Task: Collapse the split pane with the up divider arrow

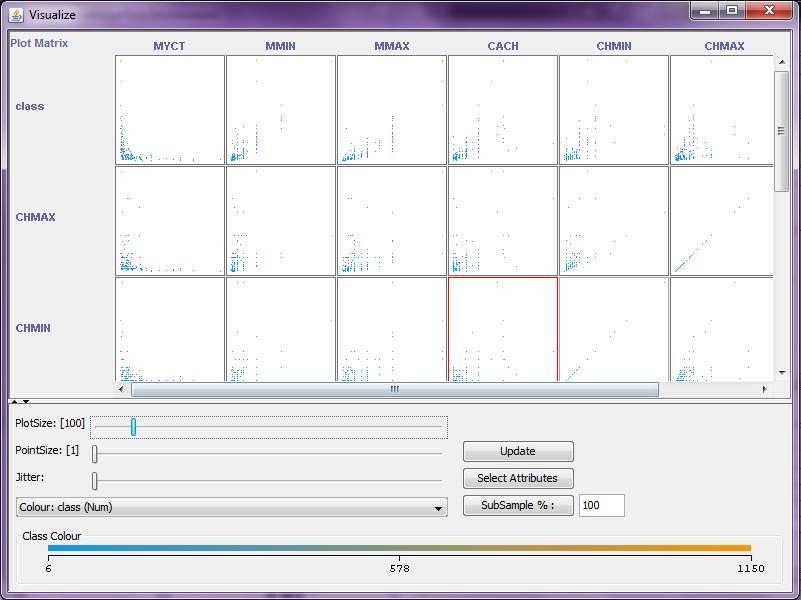Action: coord(14,401)
